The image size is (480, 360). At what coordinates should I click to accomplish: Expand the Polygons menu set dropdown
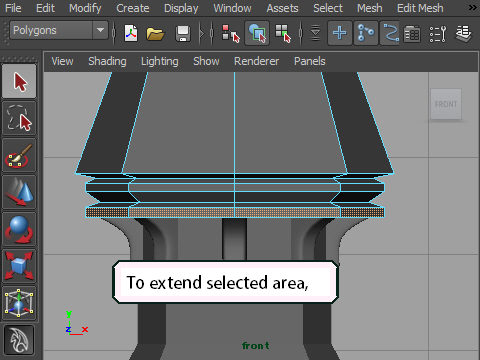coord(100,30)
